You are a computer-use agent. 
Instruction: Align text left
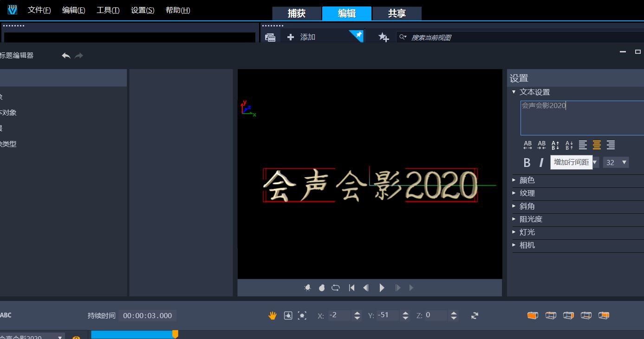(x=583, y=145)
